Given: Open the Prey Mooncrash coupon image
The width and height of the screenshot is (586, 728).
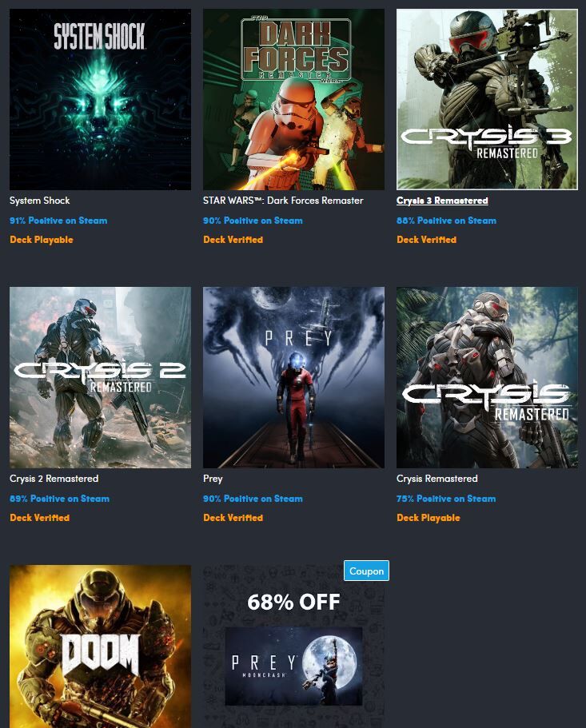Looking at the screenshot, I should (293, 666).
